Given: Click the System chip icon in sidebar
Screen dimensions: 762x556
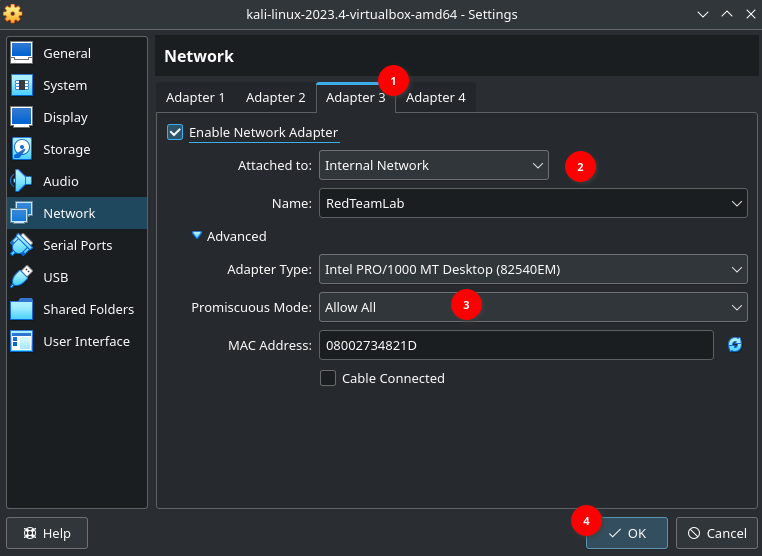Looking at the screenshot, I should [21, 85].
